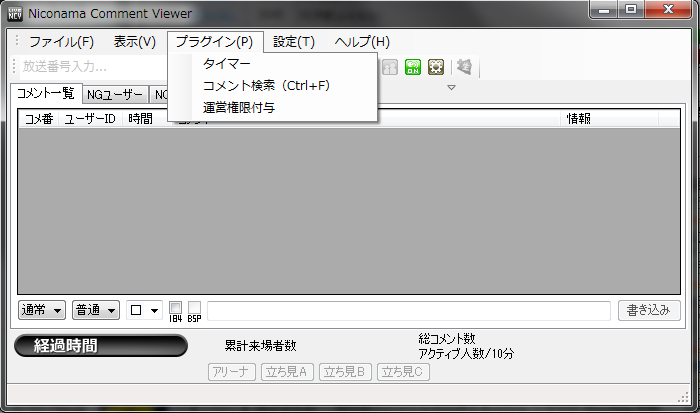Choose コメント検索 (Ctrl+F) menu entry
Image resolution: width=700 pixels, height=413 pixels.
pos(272,85)
